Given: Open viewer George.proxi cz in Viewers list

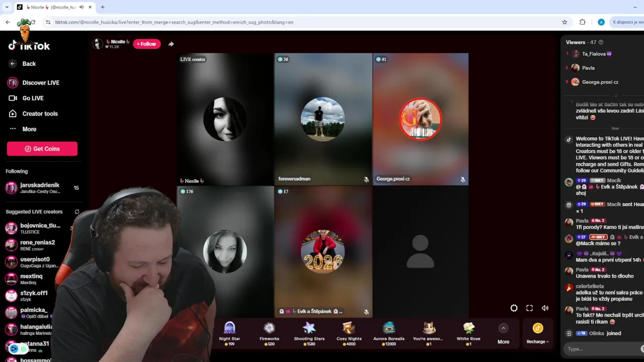Looking at the screenshot, I should pos(594,82).
